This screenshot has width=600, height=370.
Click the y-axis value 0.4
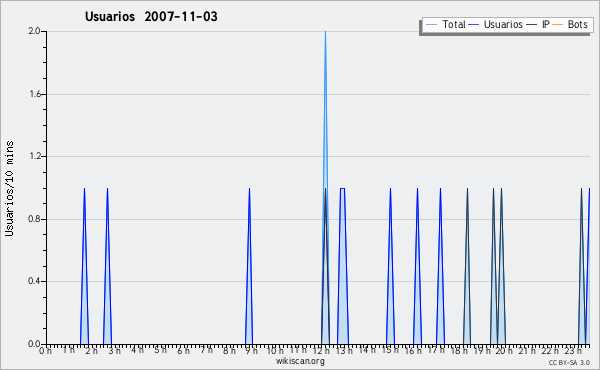pos(34,281)
